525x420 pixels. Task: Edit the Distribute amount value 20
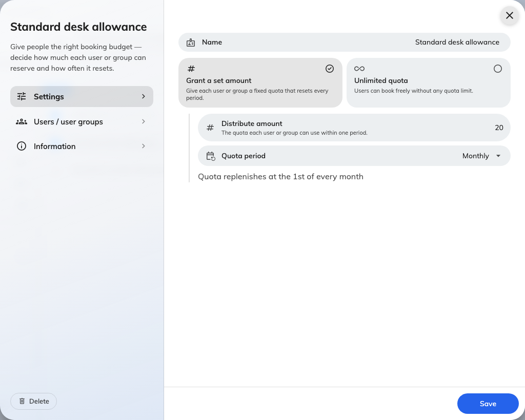pyautogui.click(x=499, y=128)
